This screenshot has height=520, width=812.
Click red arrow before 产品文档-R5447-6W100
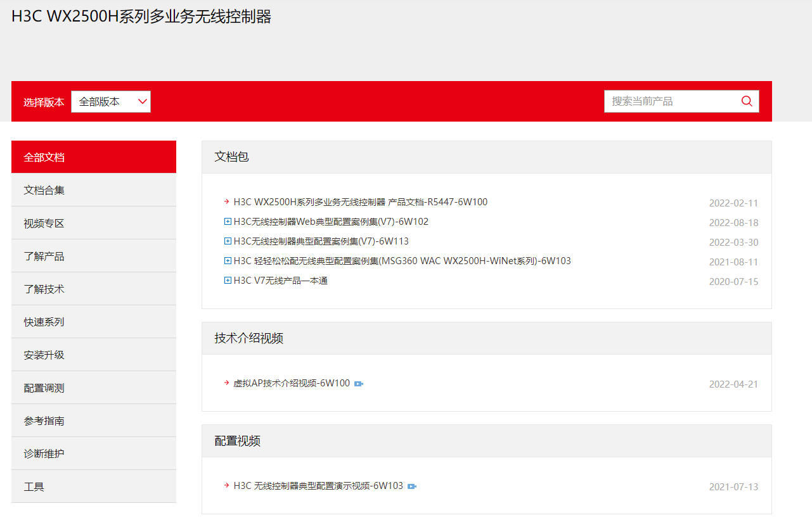click(x=226, y=202)
